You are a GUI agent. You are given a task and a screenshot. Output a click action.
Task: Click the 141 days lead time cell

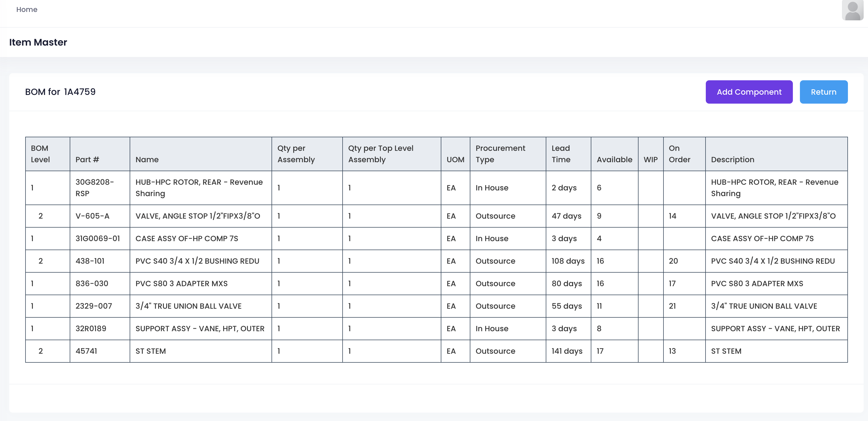click(x=567, y=351)
